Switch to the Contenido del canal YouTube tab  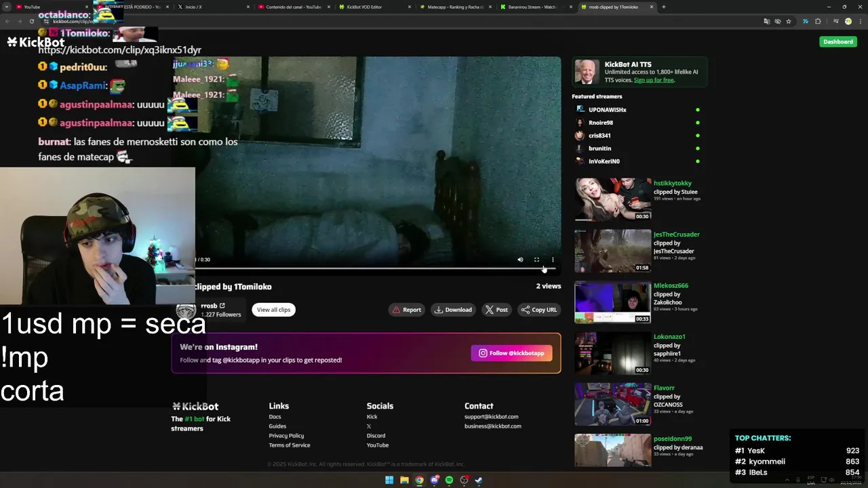coord(292,7)
